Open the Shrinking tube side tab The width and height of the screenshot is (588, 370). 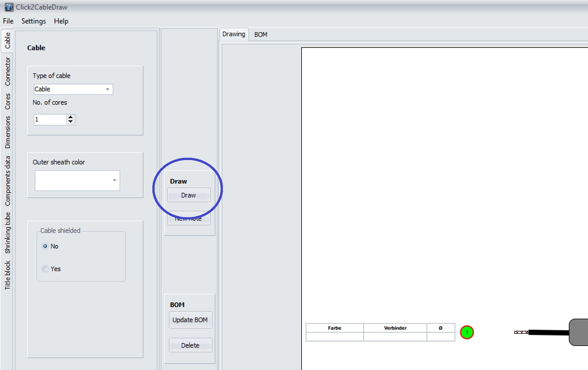8,233
